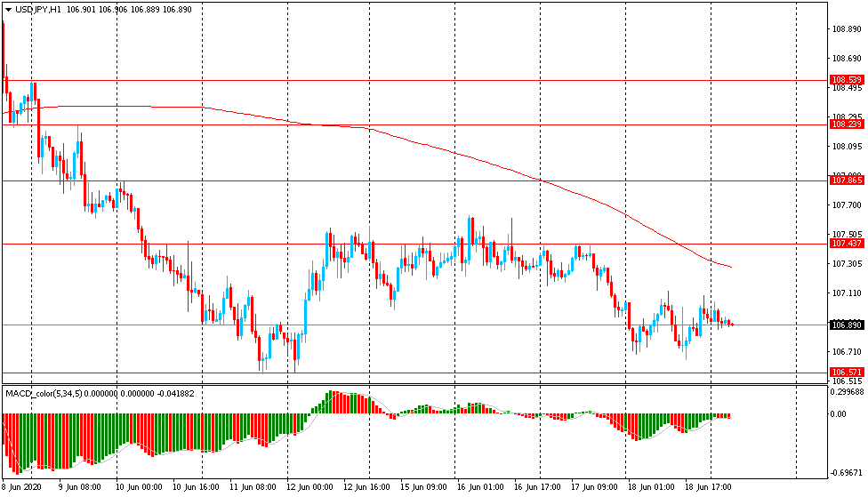Select the 108.539 resistance level label
The height and width of the screenshot is (497, 868).
pyautogui.click(x=847, y=80)
